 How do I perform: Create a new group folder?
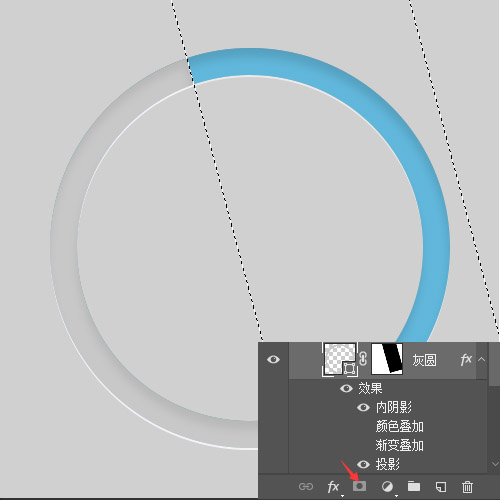coord(414,486)
